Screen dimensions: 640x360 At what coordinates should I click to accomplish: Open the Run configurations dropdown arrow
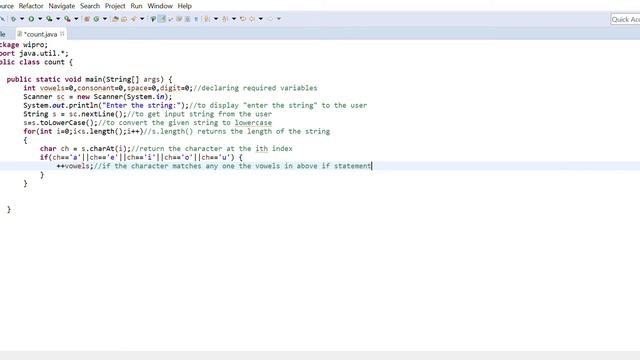pos(40,19)
